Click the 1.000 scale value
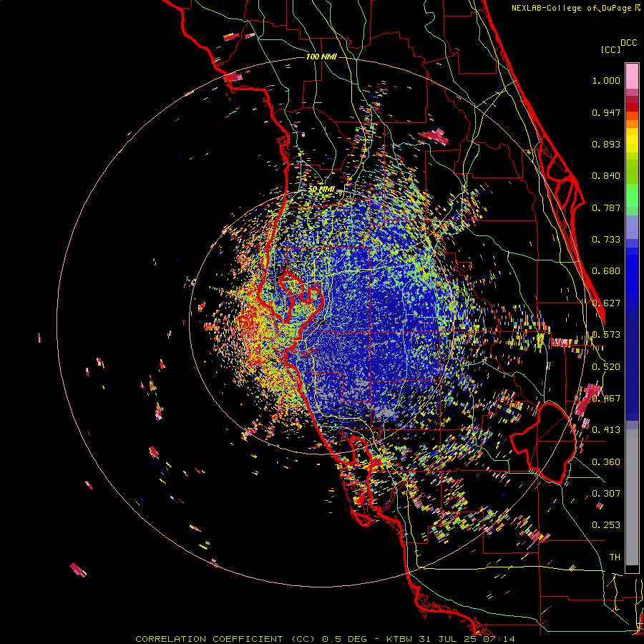The width and height of the screenshot is (644, 644). tap(606, 80)
